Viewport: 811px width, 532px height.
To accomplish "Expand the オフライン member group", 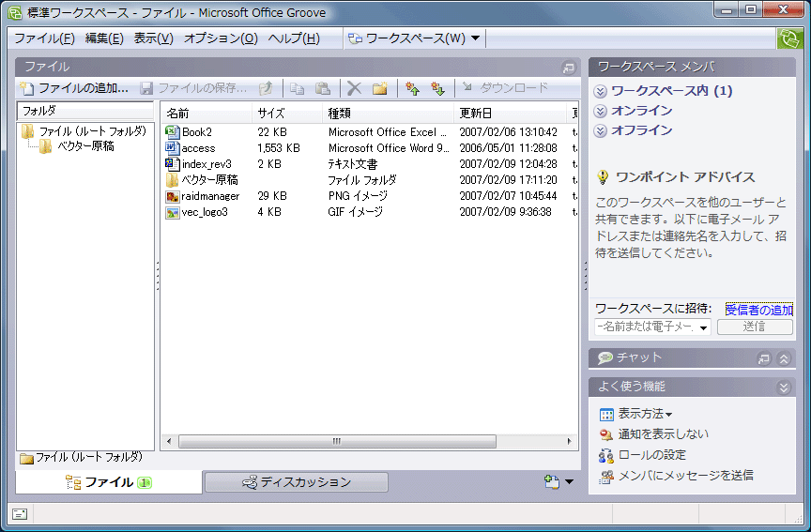I will pos(601,130).
